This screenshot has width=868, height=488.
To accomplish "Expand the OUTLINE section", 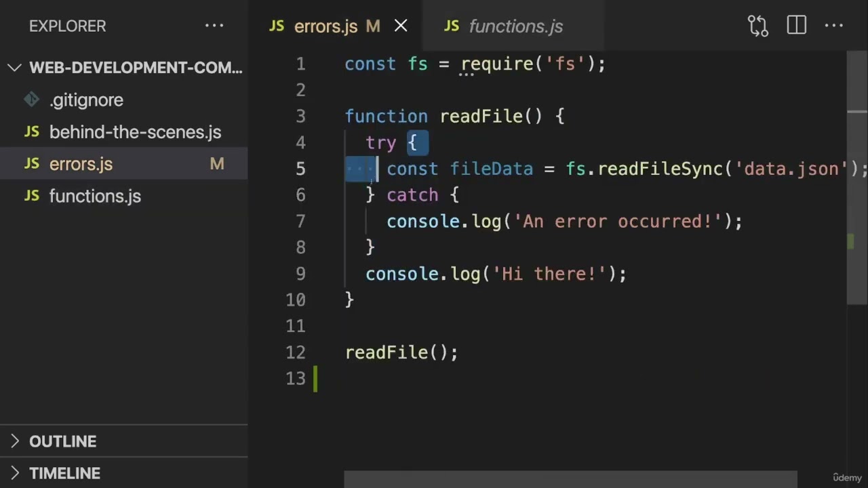I will point(123,441).
